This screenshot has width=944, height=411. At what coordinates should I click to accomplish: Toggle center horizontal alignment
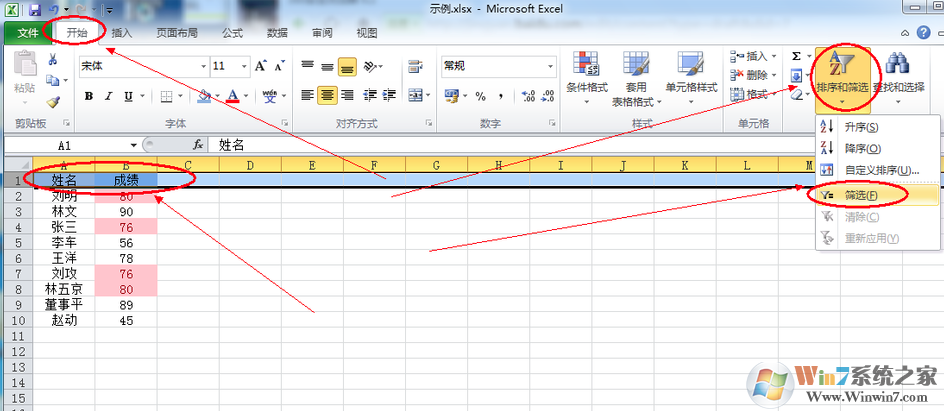tap(327, 96)
